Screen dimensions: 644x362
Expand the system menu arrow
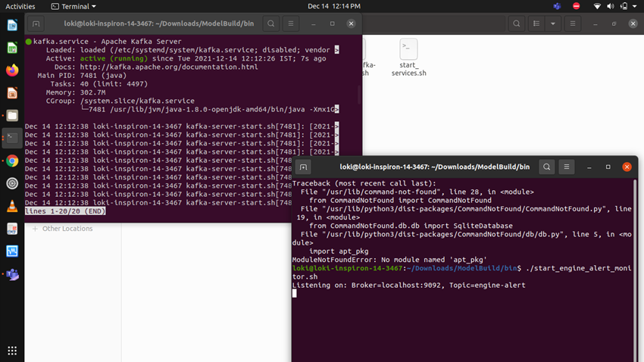tap(635, 7)
